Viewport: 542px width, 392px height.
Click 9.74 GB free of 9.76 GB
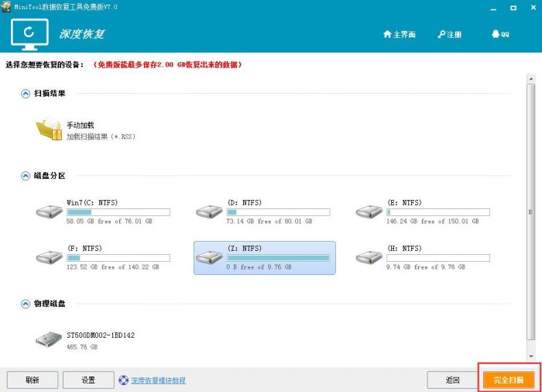point(426,267)
